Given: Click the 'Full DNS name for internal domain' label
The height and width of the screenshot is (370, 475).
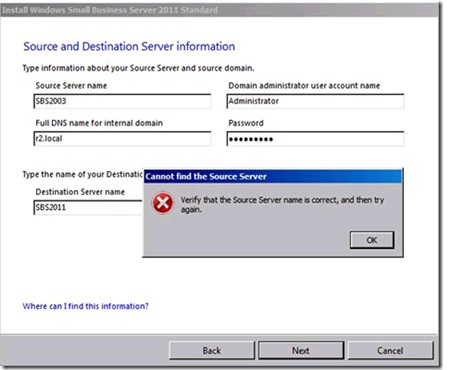Looking at the screenshot, I should (99, 123).
